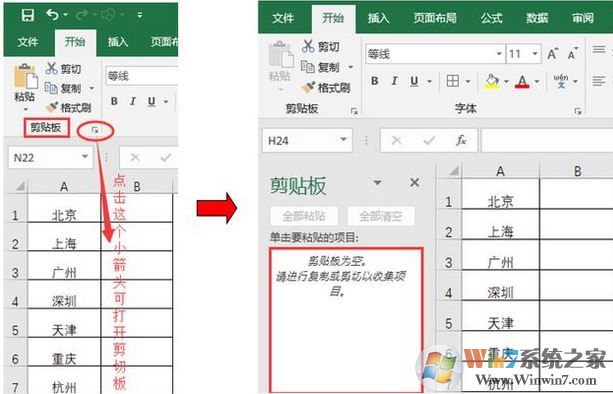Open 数据 tab in right window
613x394 pixels.
pos(537,18)
